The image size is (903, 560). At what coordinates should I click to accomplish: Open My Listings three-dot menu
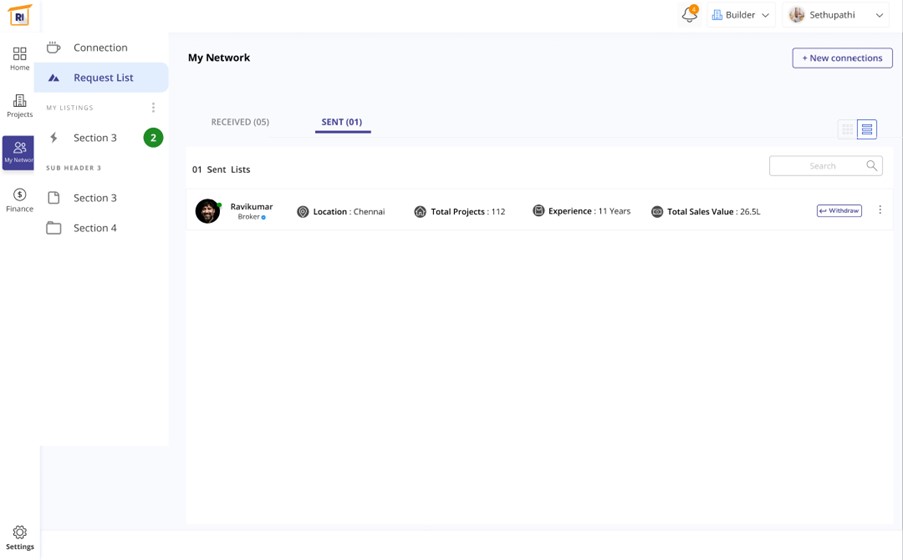click(x=153, y=108)
